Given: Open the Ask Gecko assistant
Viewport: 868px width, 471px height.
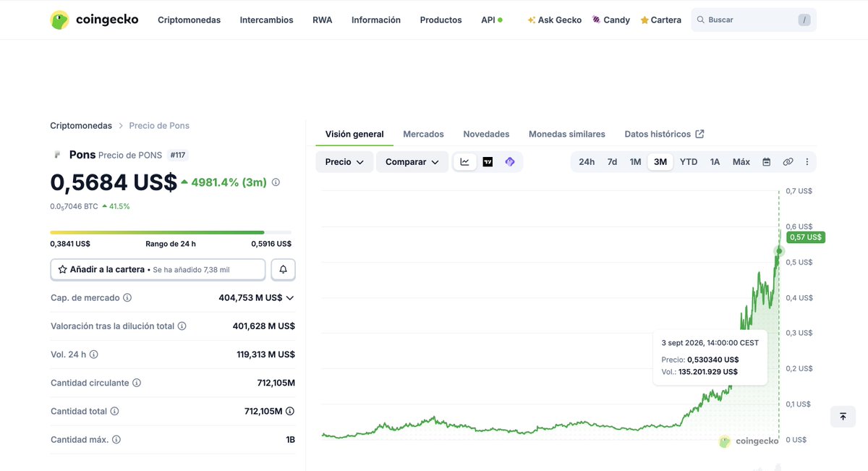Looking at the screenshot, I should pyautogui.click(x=555, y=20).
